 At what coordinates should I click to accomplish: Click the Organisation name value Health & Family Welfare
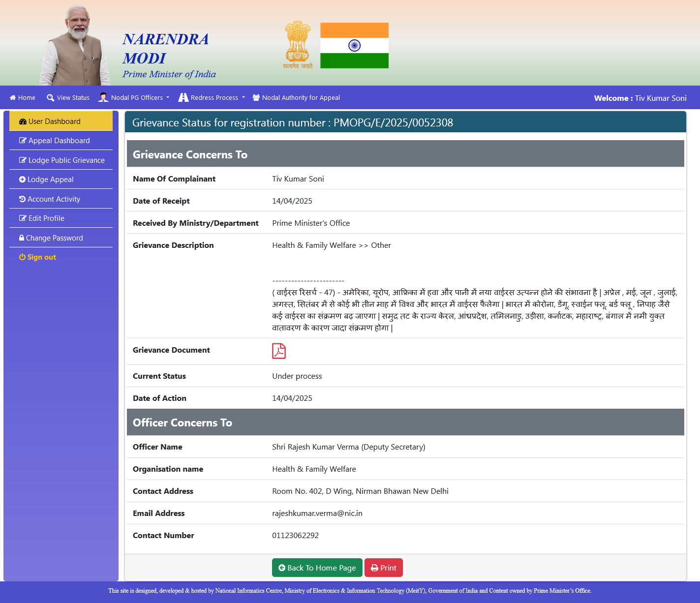click(x=314, y=469)
